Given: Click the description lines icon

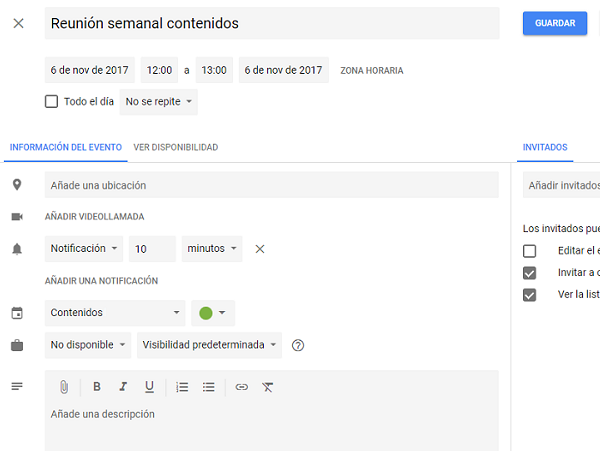Looking at the screenshot, I should 17,386.
